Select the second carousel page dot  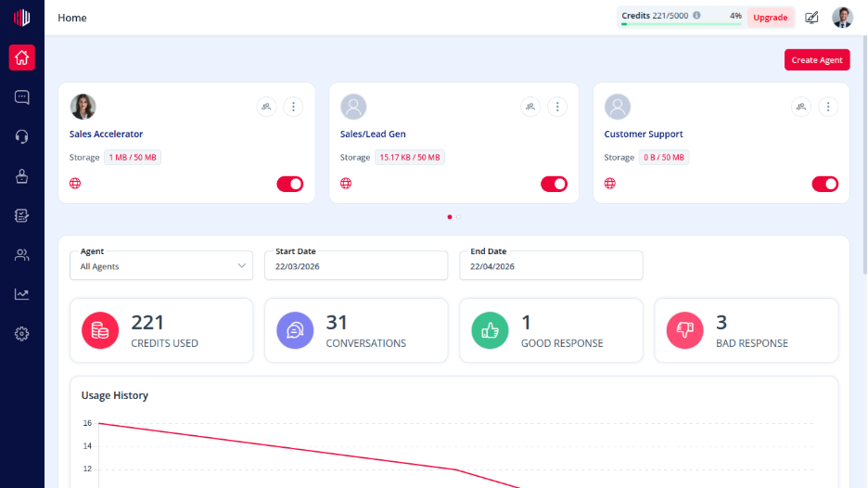[458, 217]
